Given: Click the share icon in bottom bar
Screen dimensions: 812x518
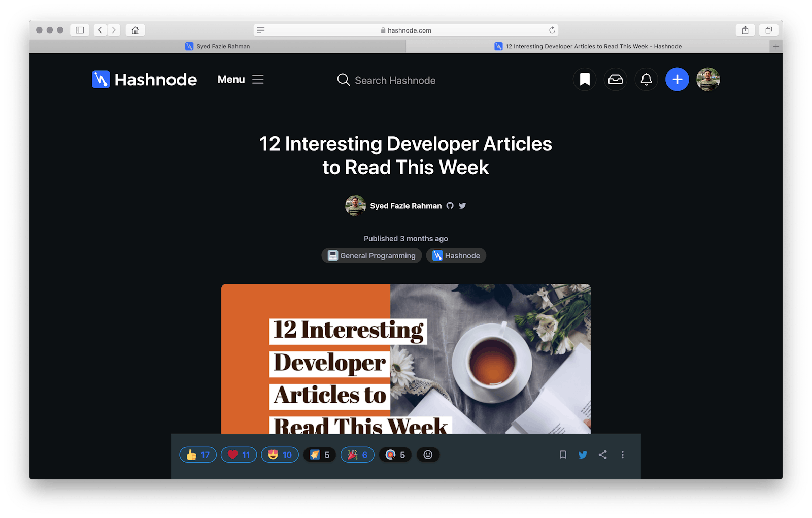Looking at the screenshot, I should pos(602,455).
